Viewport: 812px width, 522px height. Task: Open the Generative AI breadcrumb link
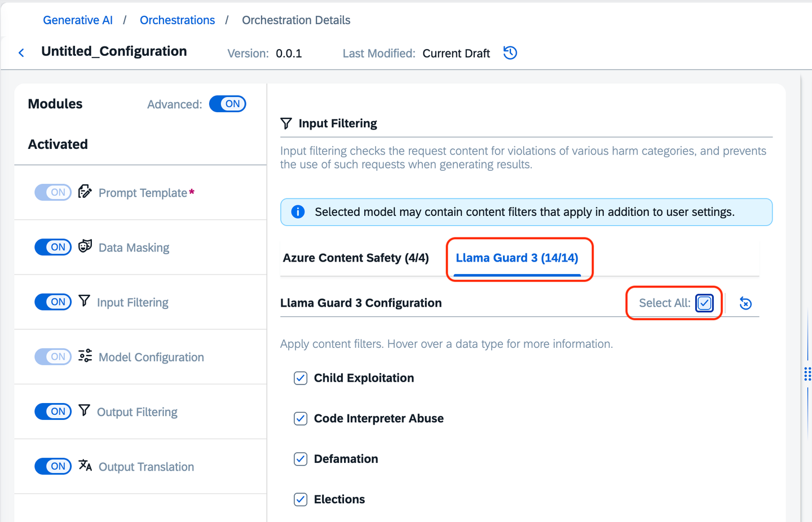(78, 20)
